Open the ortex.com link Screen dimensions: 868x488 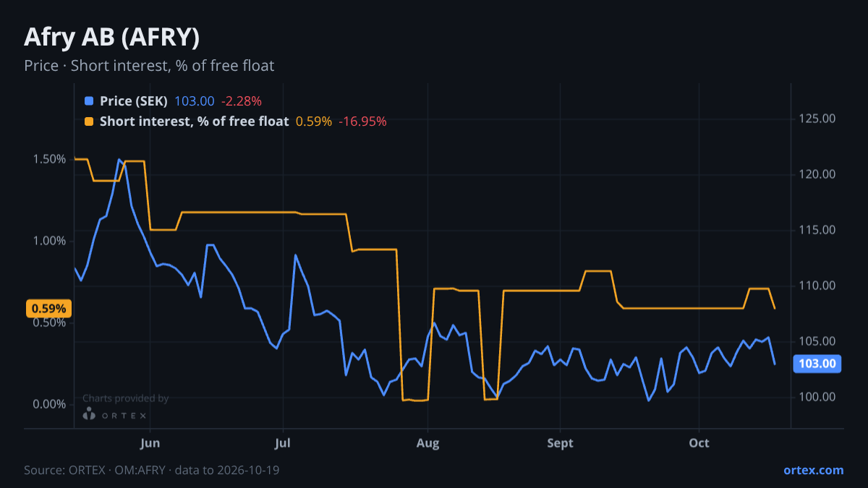813,470
